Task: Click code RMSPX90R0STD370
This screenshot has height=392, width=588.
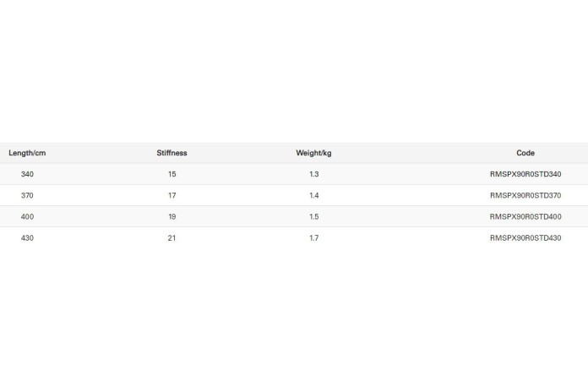Action: pos(525,195)
